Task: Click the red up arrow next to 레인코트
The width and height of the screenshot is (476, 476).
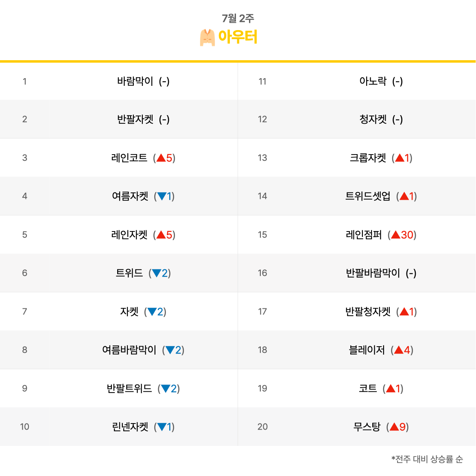Action: (x=161, y=158)
